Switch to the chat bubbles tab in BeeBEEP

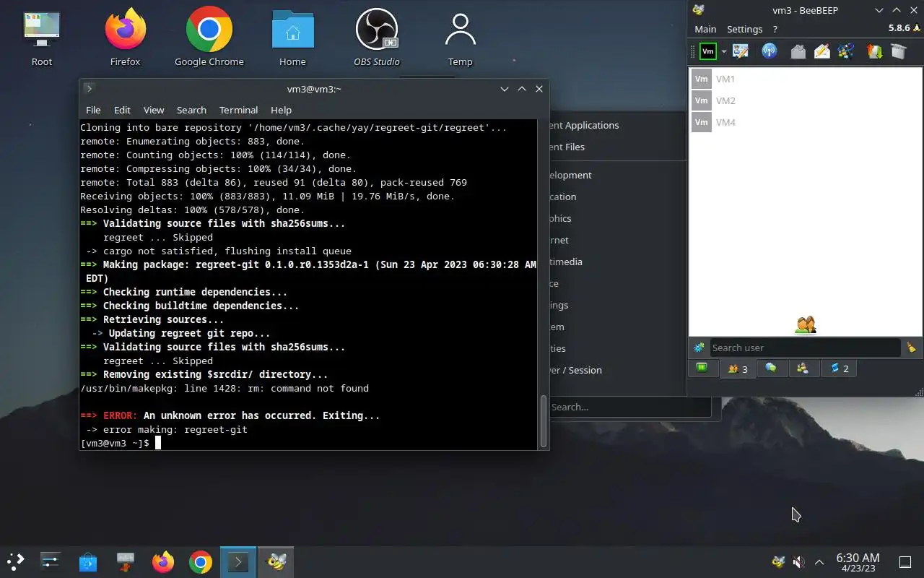coord(771,368)
